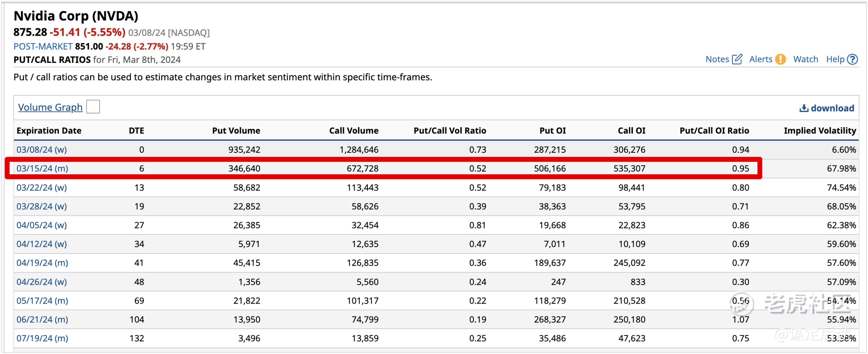Open the 03/08/24 (w) expiration

(42, 149)
